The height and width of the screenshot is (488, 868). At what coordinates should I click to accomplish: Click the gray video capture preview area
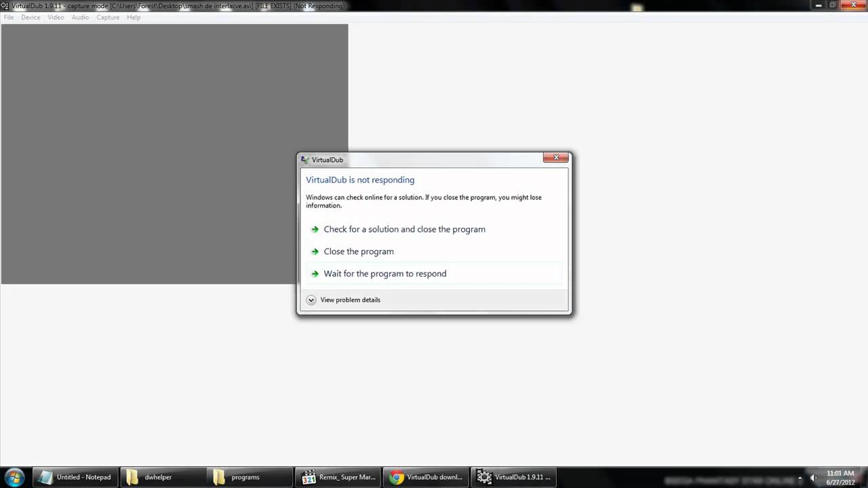point(174,154)
